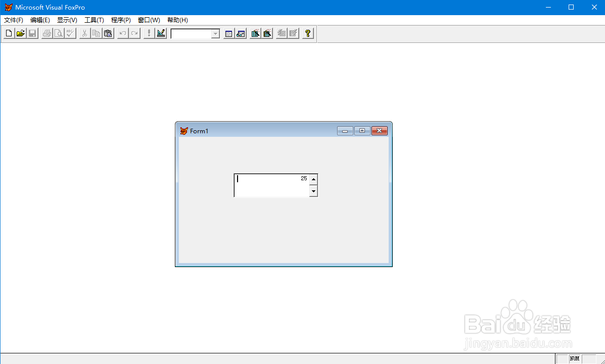This screenshot has width=605, height=364.
Task: Open the 工具(T) menu
Action: (x=94, y=20)
